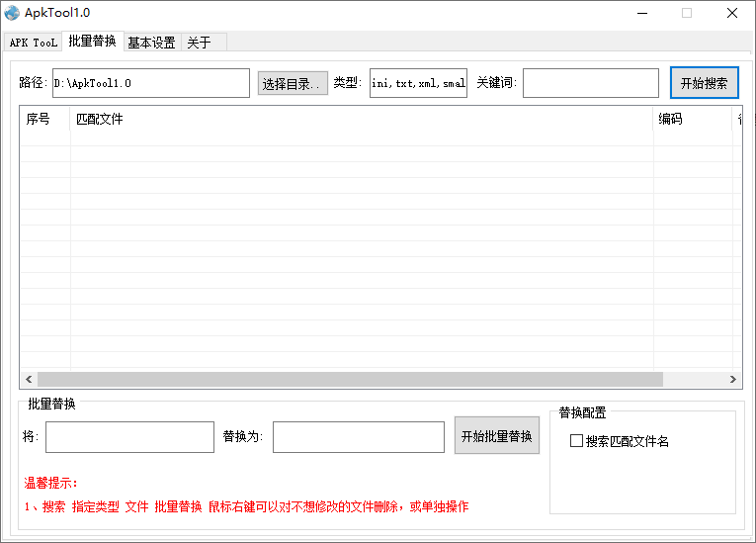Click the 编码 column header
The width and height of the screenshot is (756, 543).
click(x=693, y=119)
